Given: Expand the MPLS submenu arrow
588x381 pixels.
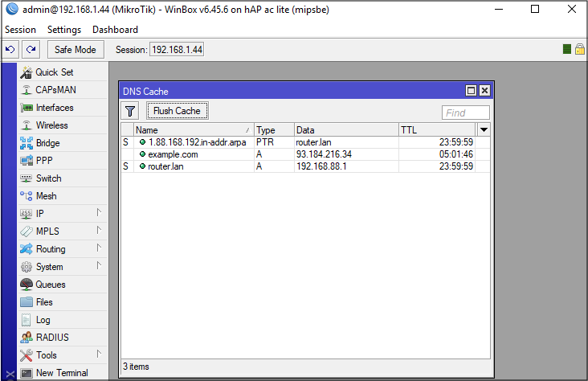Looking at the screenshot, I should (99, 230).
